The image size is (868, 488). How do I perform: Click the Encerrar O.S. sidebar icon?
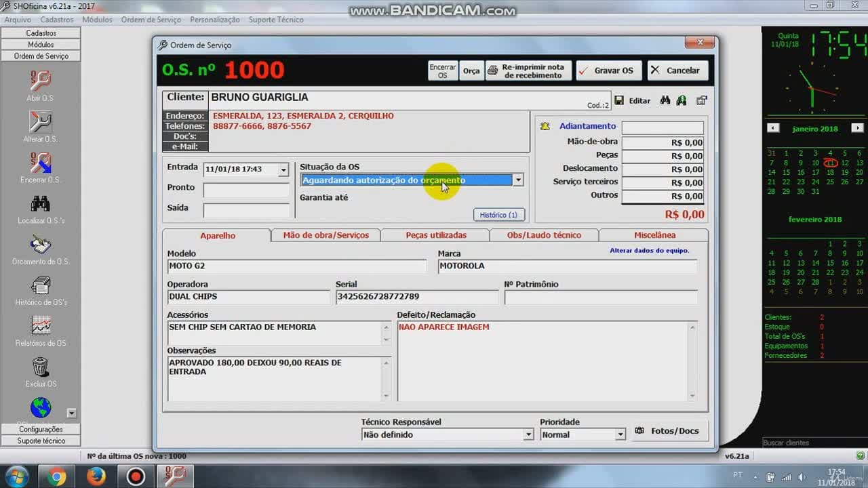pyautogui.click(x=40, y=163)
